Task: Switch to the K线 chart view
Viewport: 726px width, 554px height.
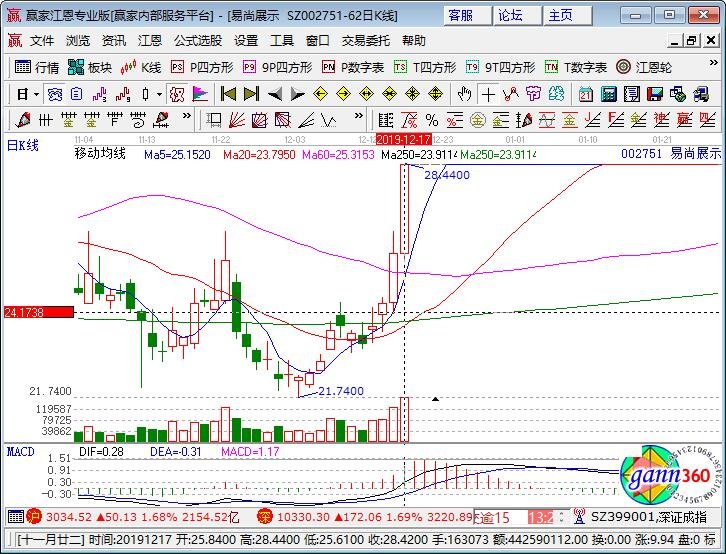Action: [x=141, y=68]
